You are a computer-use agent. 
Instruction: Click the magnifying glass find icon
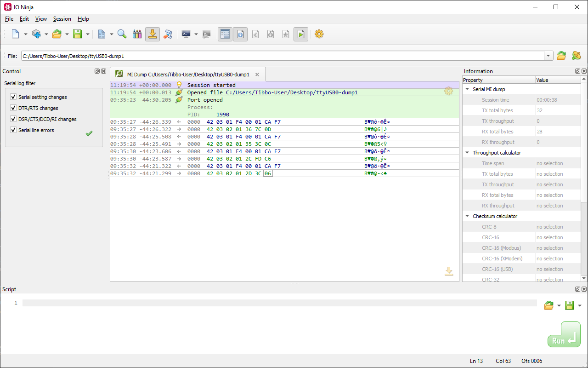click(x=122, y=34)
